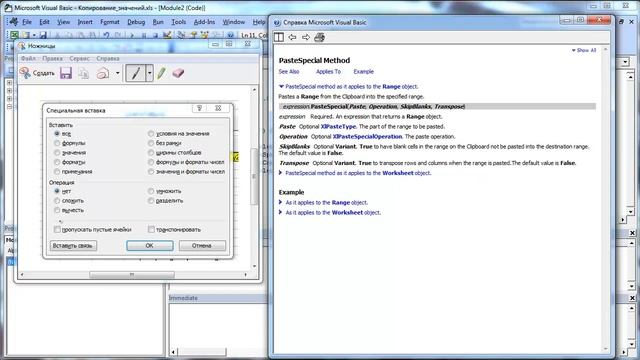Open the Pen options dropdown arrow
This screenshot has height=360, width=640.
[149, 73]
